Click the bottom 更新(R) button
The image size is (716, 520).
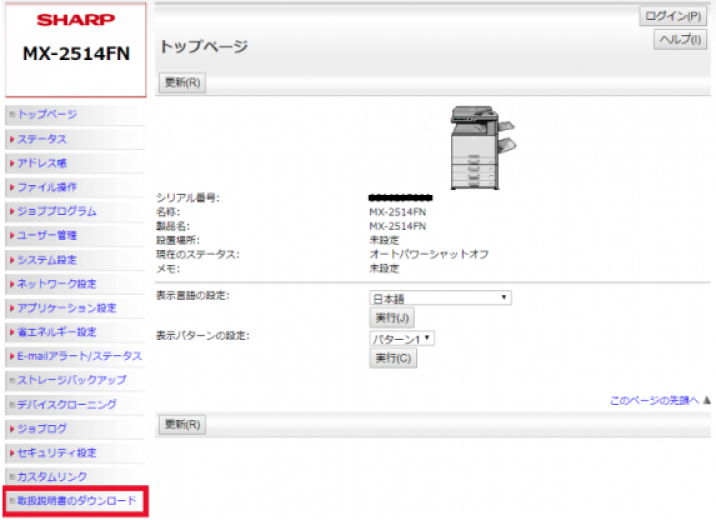182,425
